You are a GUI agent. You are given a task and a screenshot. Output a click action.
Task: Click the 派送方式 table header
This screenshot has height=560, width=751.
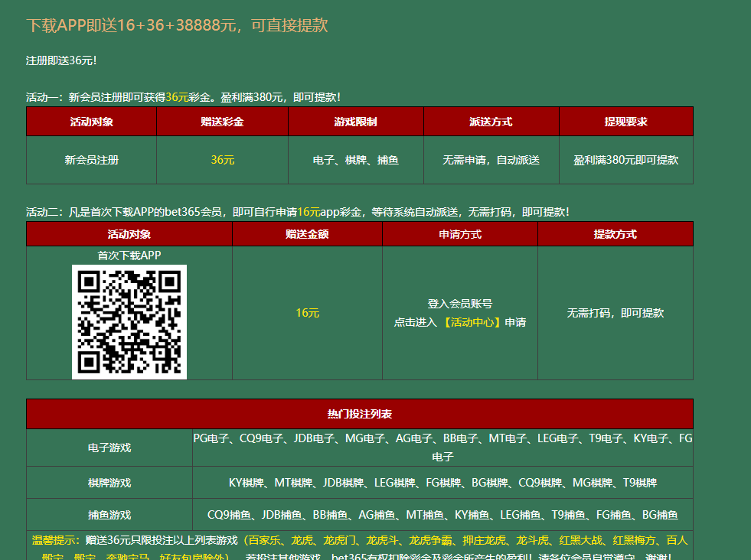click(x=491, y=122)
